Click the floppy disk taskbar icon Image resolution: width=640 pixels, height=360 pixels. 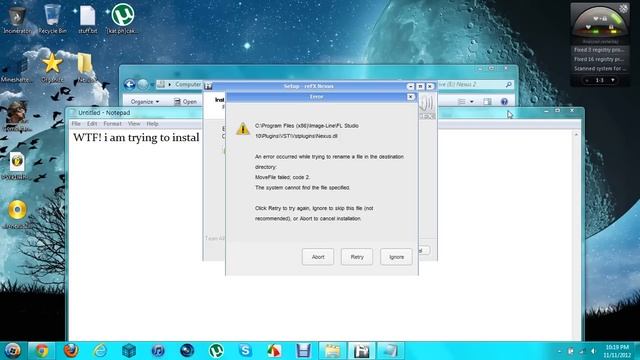[303, 351]
